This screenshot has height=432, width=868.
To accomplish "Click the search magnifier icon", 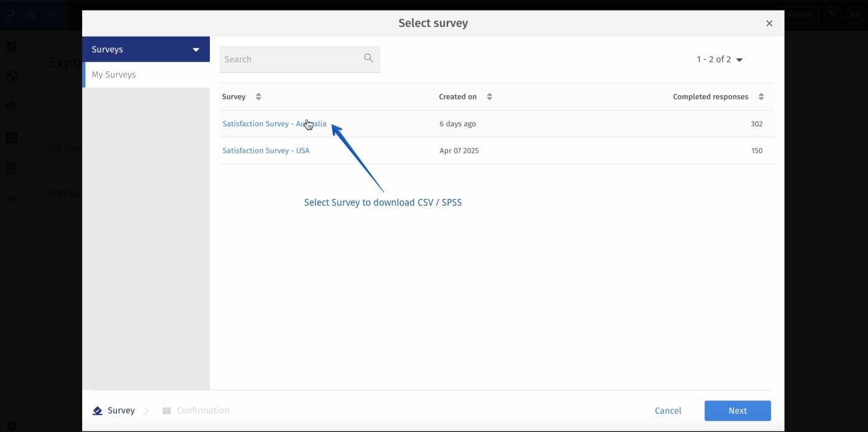I will coord(368,58).
